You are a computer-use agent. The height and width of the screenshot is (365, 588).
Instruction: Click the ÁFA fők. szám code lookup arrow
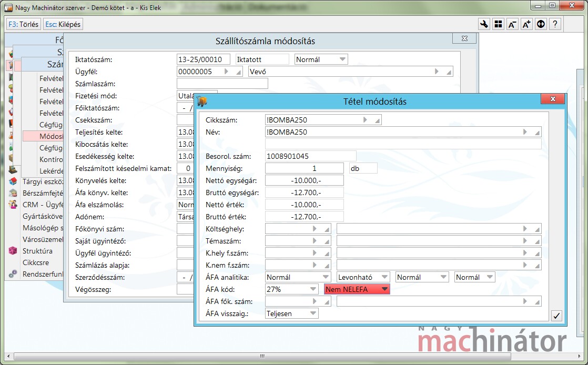pyautogui.click(x=315, y=301)
